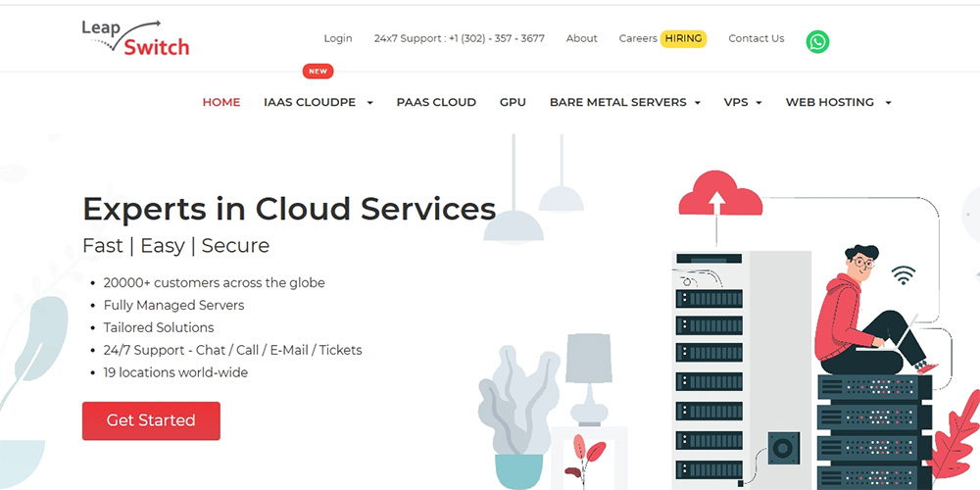Viewport: 980px width, 490px height.
Task: Click 'Fully Managed Servers' bullet text
Action: (173, 306)
